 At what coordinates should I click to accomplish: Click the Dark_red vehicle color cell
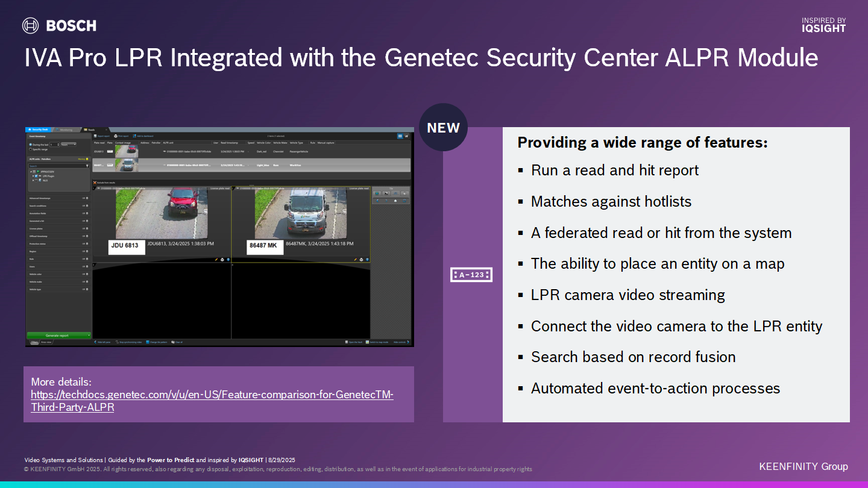pos(262,151)
